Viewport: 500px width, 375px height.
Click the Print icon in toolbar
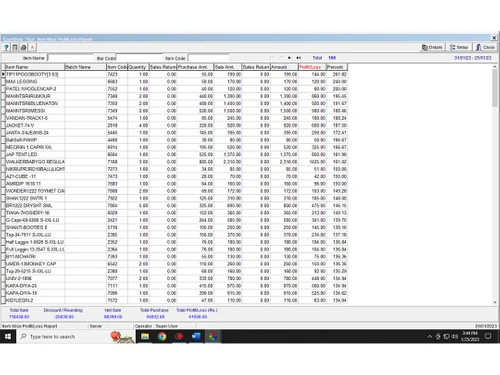click(23, 47)
